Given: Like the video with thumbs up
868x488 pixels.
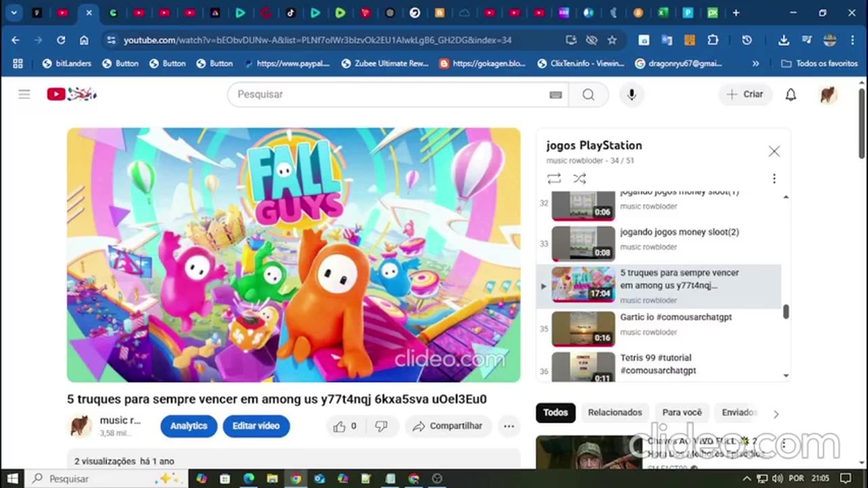Looking at the screenshot, I should pyautogui.click(x=345, y=426).
